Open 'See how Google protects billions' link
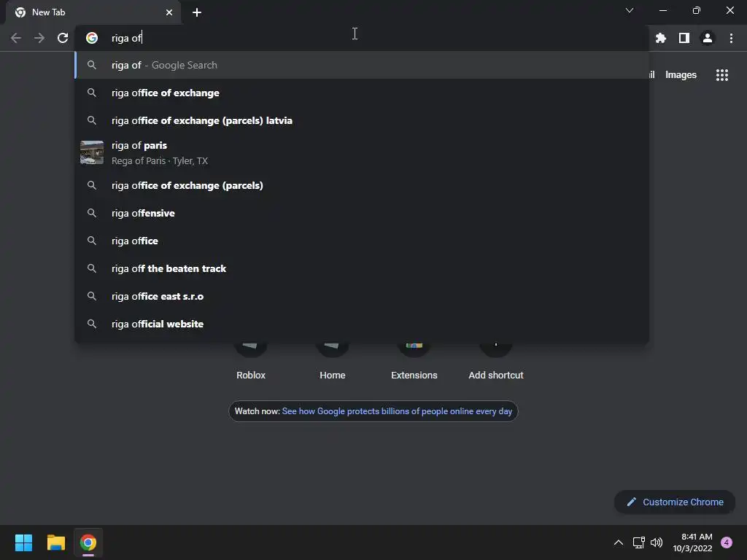Screen dimensions: 747x560 [x=397, y=411]
